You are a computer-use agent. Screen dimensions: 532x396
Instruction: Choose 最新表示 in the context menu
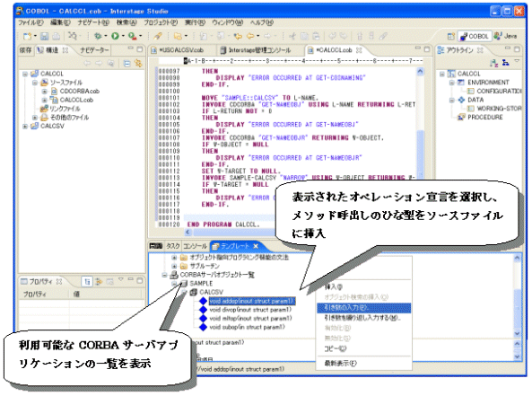click(363, 364)
